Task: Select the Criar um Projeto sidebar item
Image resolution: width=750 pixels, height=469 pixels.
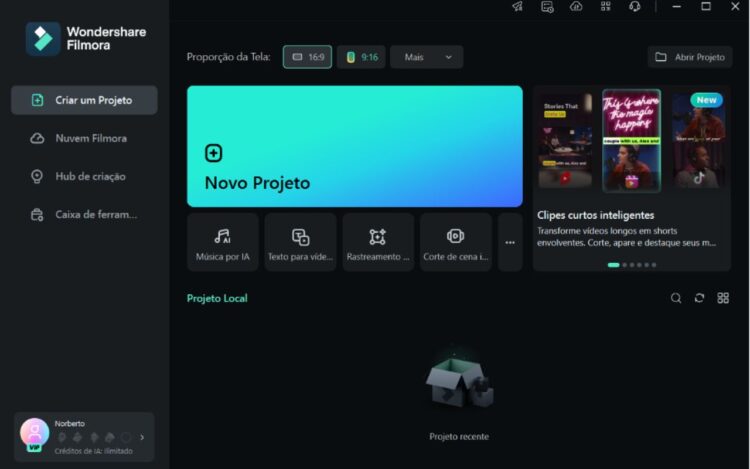Action: click(84, 100)
